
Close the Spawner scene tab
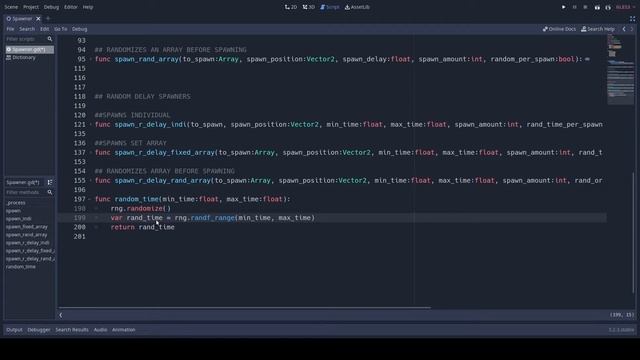point(38,19)
